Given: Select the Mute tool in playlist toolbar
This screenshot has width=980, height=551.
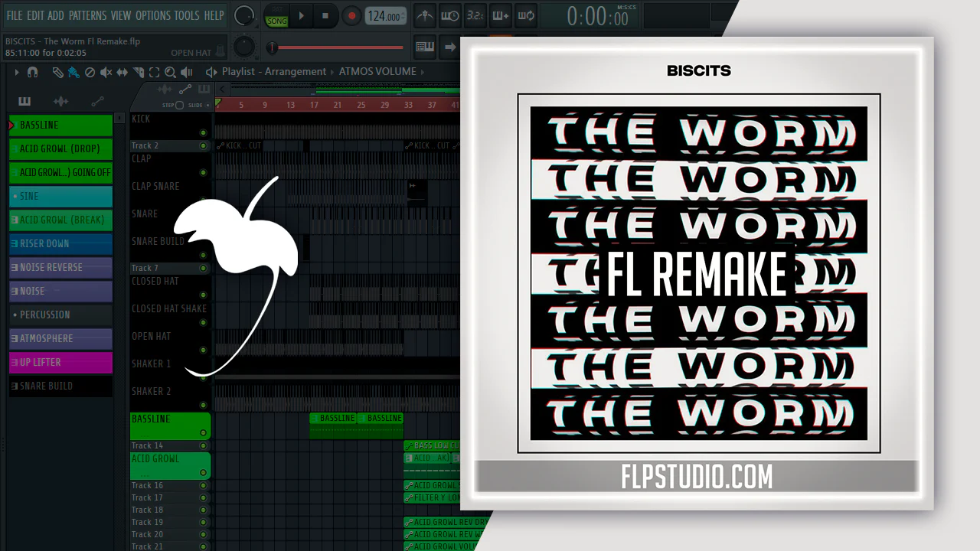Looking at the screenshot, I should 106,72.
